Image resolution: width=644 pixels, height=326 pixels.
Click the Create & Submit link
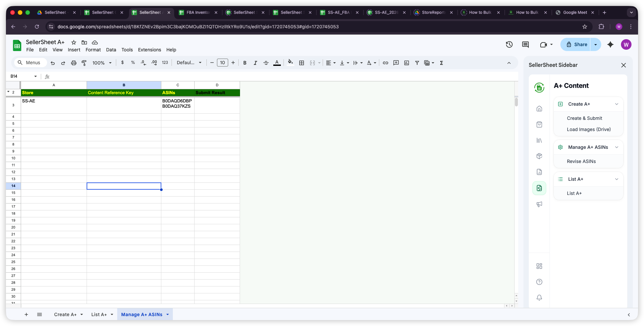coord(584,118)
